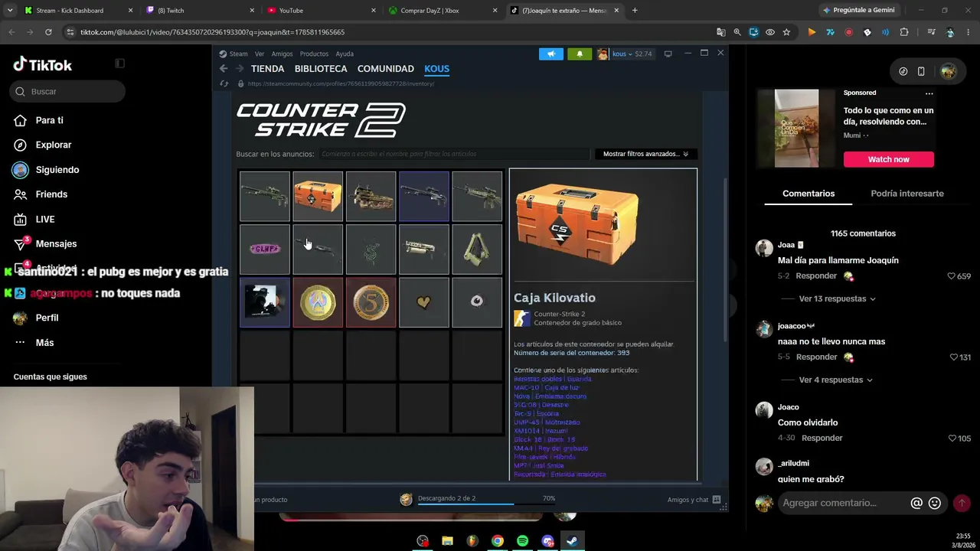
Task: Open the emoji picker in comments
Action: tap(935, 503)
